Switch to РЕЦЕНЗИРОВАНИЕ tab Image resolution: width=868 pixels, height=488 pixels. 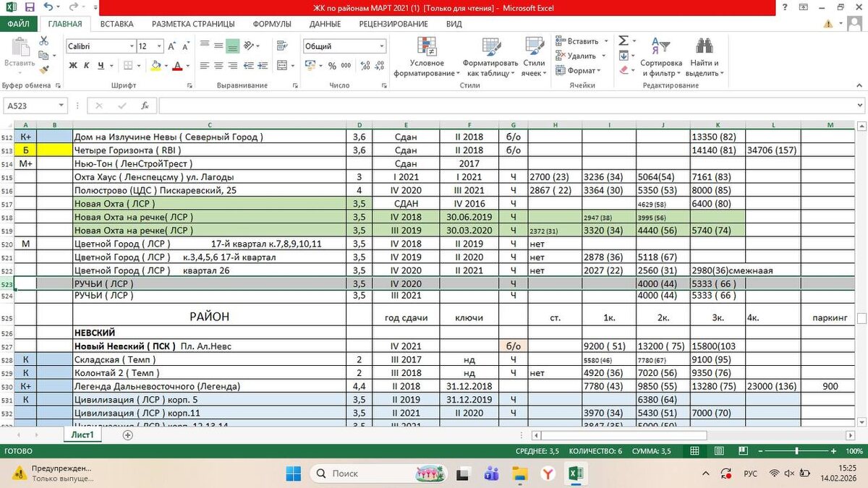click(393, 24)
